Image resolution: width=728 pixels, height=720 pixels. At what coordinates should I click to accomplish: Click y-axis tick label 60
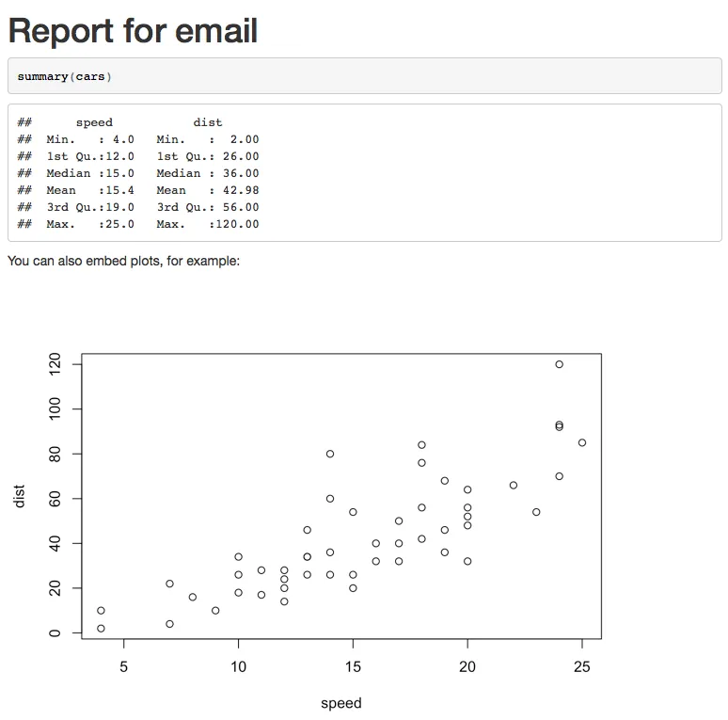click(54, 499)
